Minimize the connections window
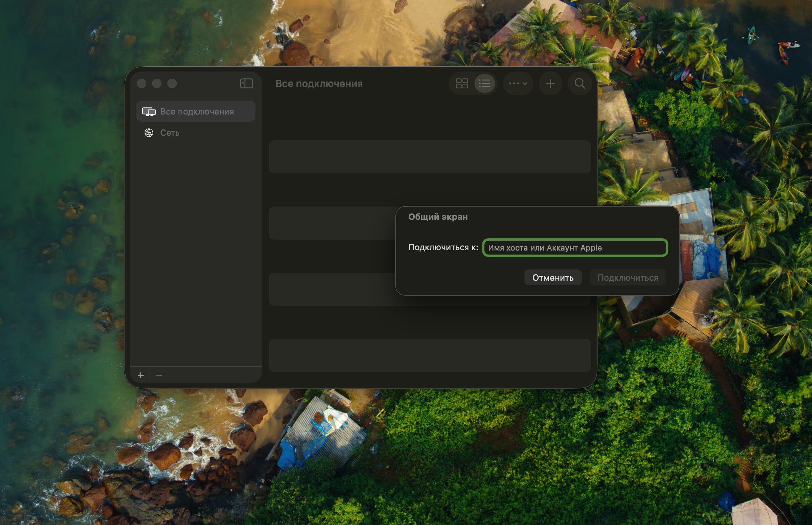This screenshot has height=525, width=812. pyautogui.click(x=157, y=83)
